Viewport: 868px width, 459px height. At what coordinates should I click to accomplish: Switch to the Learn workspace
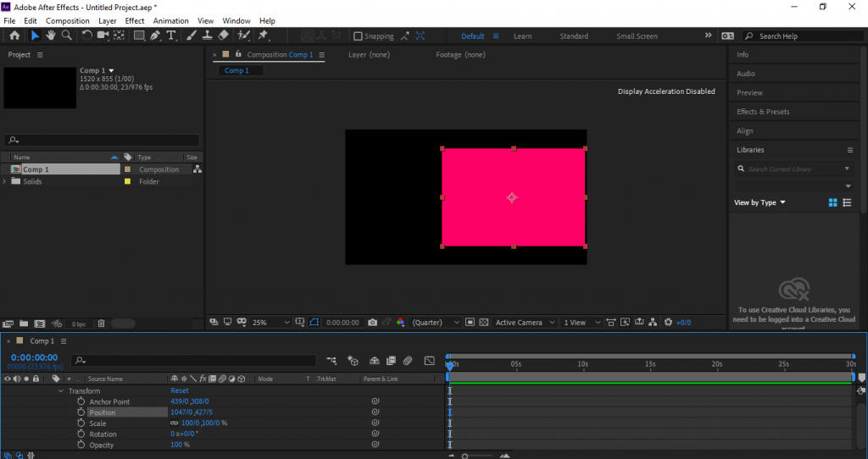pos(522,36)
